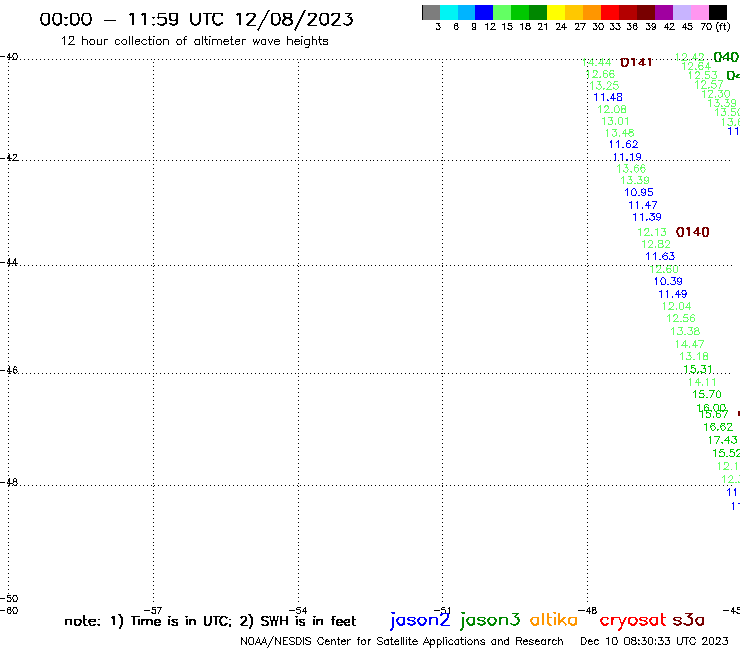
Task: Click the jason3 satellite label
Action: click(x=490, y=620)
